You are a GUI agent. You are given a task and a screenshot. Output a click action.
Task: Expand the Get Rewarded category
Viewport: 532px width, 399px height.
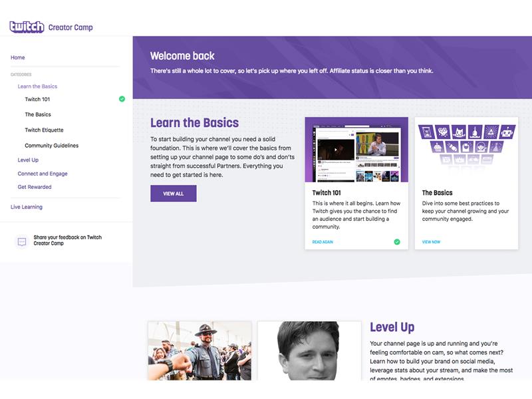pos(35,187)
